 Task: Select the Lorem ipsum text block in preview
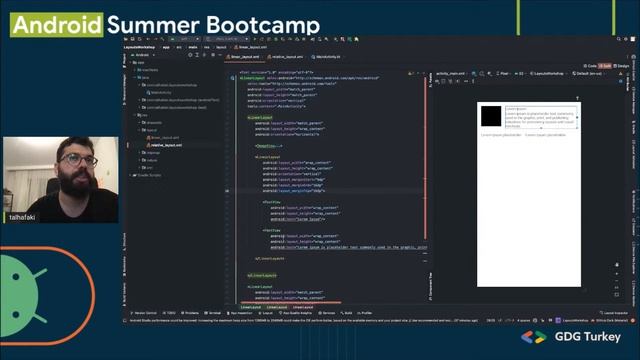[x=541, y=118]
